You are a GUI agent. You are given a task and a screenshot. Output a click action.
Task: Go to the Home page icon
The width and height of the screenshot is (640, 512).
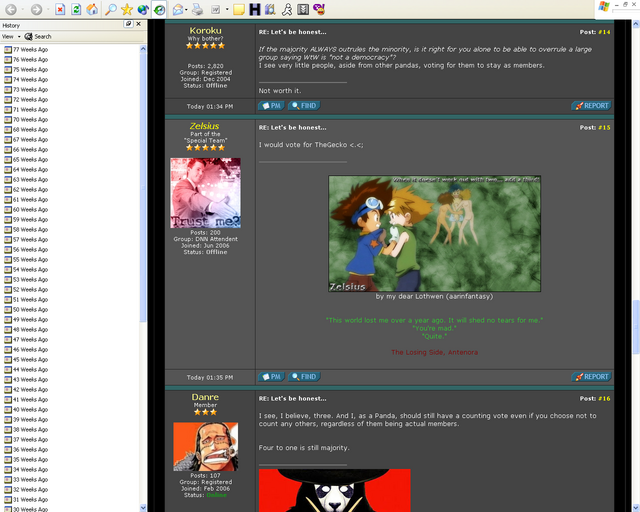[x=92, y=9]
